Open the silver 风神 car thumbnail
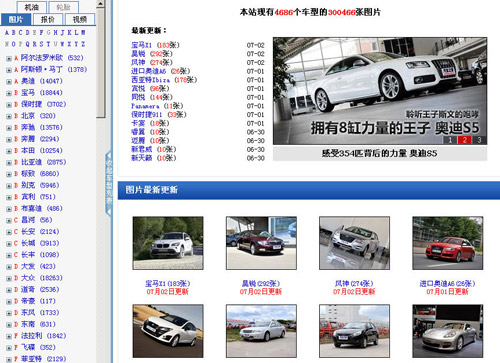 (354, 243)
